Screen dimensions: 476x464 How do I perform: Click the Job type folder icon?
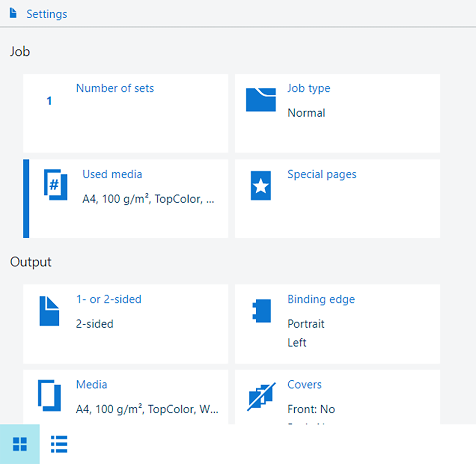(260, 100)
